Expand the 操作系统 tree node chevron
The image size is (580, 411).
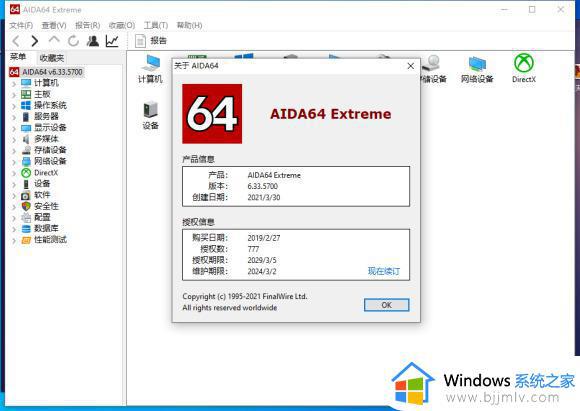14,106
